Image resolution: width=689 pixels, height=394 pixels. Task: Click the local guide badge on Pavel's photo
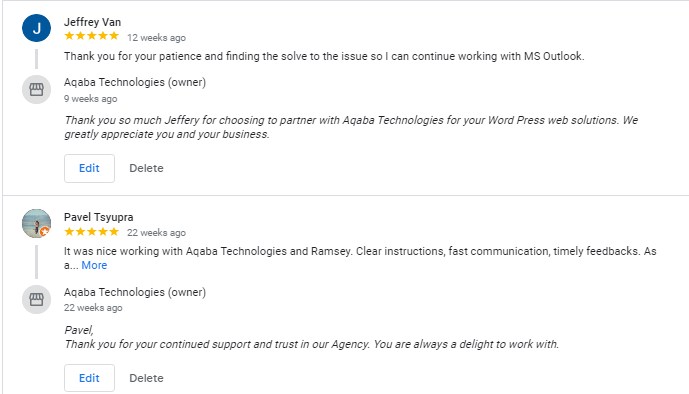[44, 231]
